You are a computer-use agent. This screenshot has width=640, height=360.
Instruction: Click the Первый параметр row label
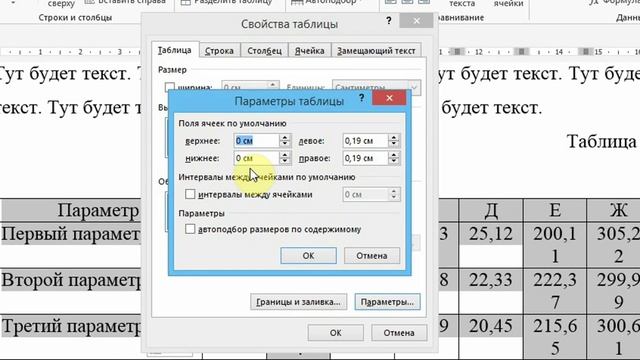pos(71,234)
